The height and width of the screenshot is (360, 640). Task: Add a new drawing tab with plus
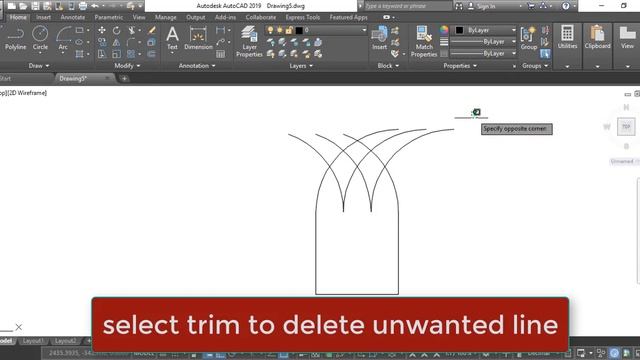124,78
